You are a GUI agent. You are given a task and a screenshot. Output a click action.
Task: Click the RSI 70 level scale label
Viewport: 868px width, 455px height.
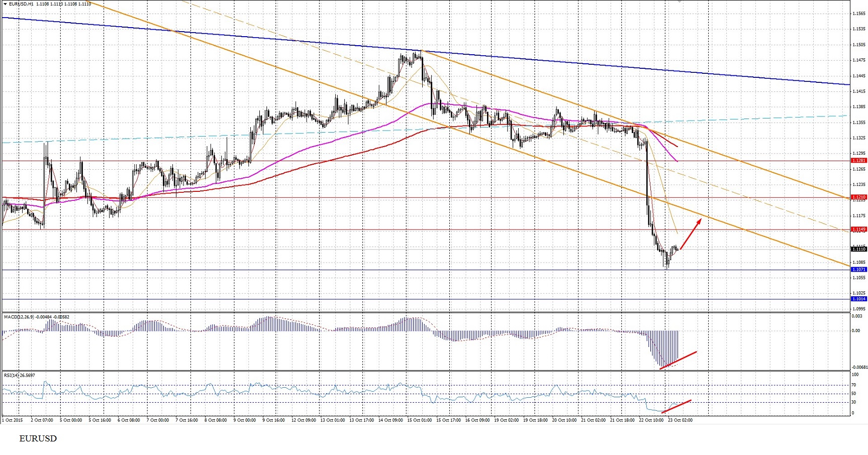(x=853, y=385)
